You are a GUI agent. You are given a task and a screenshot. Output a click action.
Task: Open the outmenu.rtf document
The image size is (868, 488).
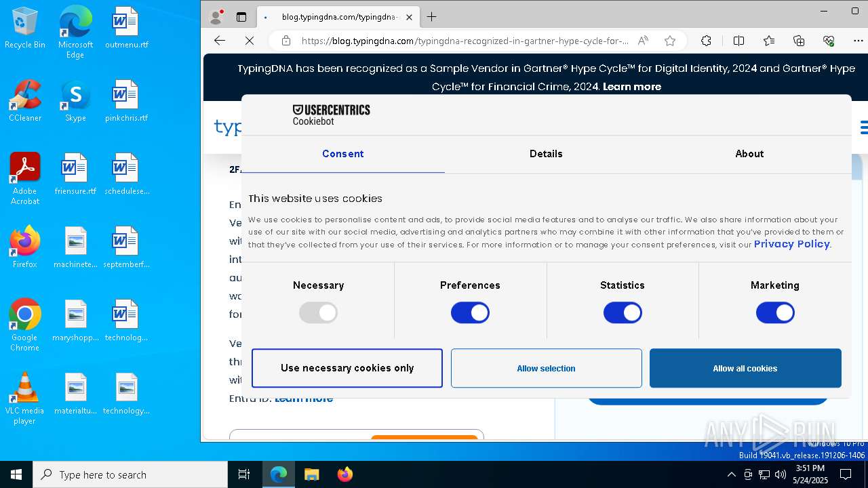pos(126,28)
